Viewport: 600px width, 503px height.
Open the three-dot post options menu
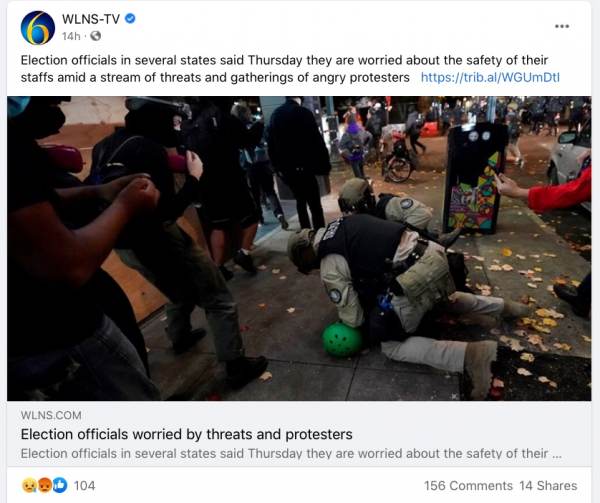(x=562, y=26)
